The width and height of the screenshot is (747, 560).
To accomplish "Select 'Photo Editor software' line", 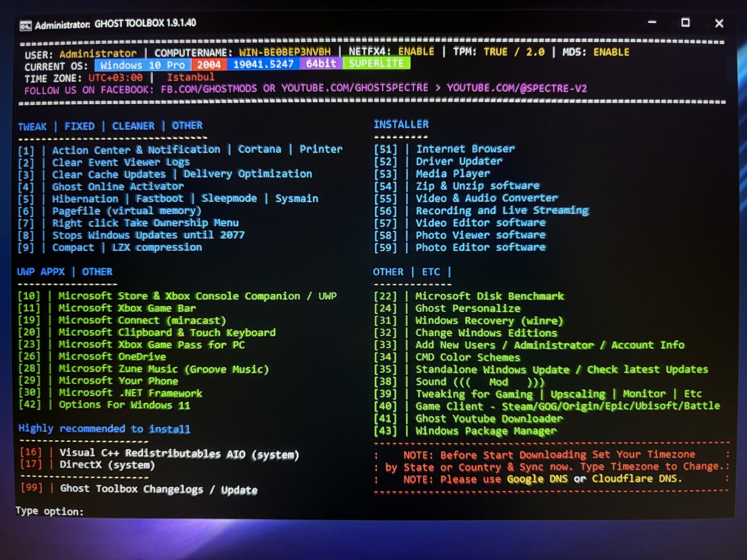I will (481, 247).
